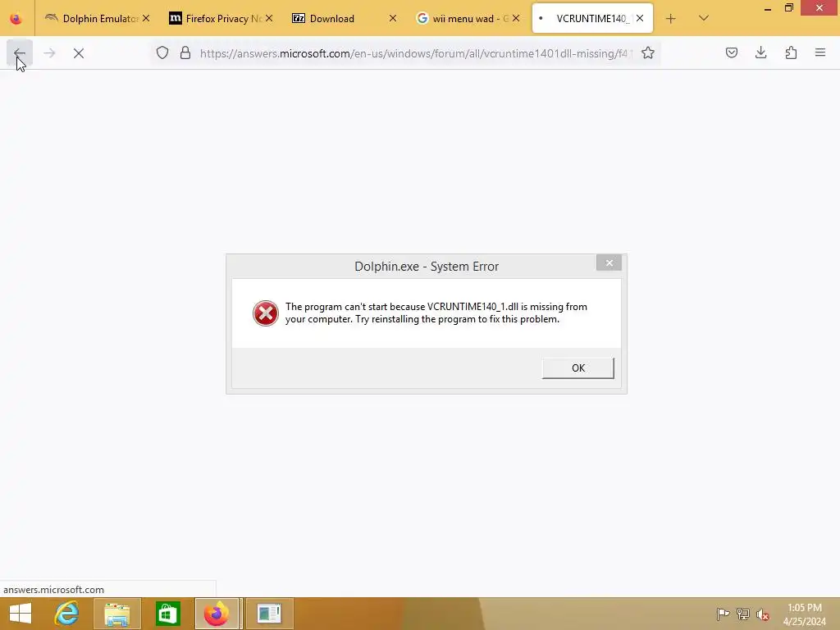The image size is (840, 630).
Task: Close the wii menu wad tab
Action: click(516, 18)
